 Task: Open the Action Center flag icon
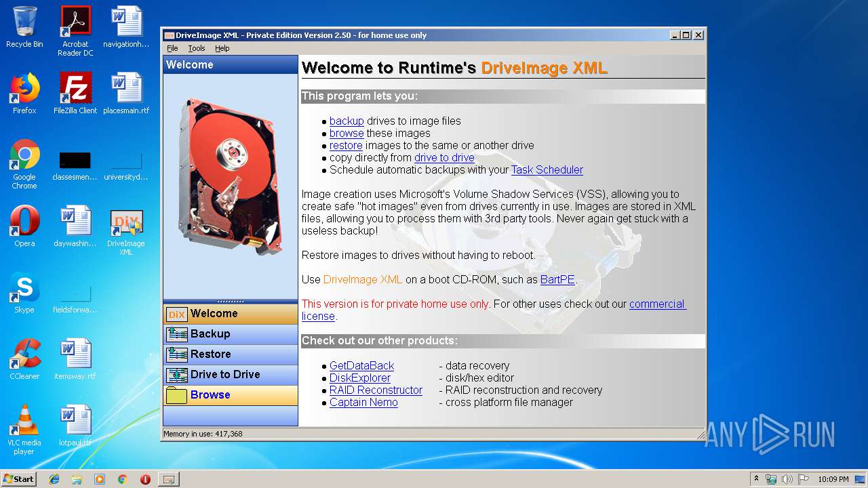pos(803,479)
